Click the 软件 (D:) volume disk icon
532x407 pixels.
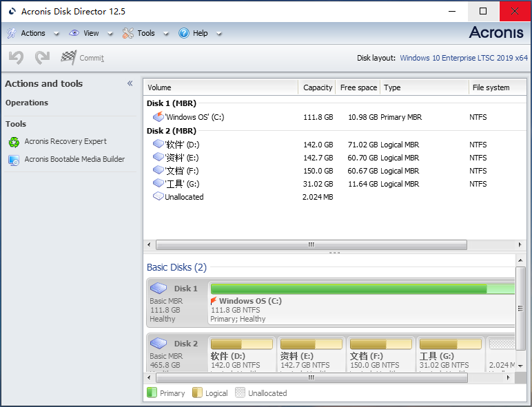[158, 144]
